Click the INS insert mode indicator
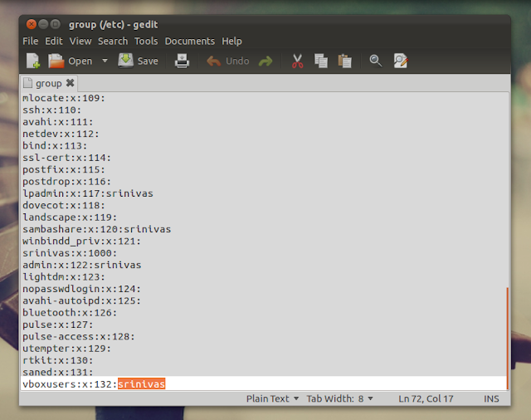Image resolution: width=531 pixels, height=420 pixels. click(491, 398)
